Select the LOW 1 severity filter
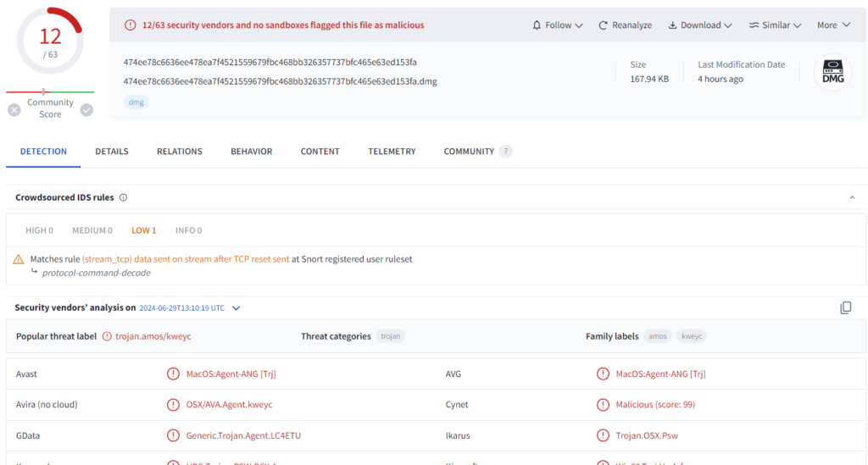Image resolution: width=868 pixels, height=465 pixels. pos(143,230)
